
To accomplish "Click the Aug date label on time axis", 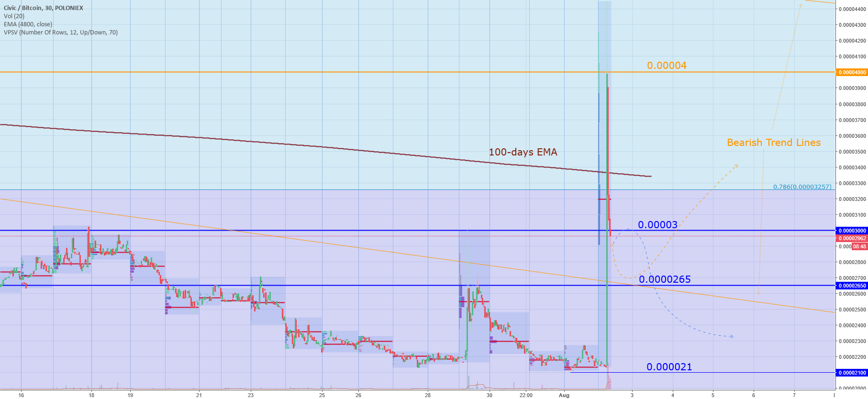I will coord(564,395).
